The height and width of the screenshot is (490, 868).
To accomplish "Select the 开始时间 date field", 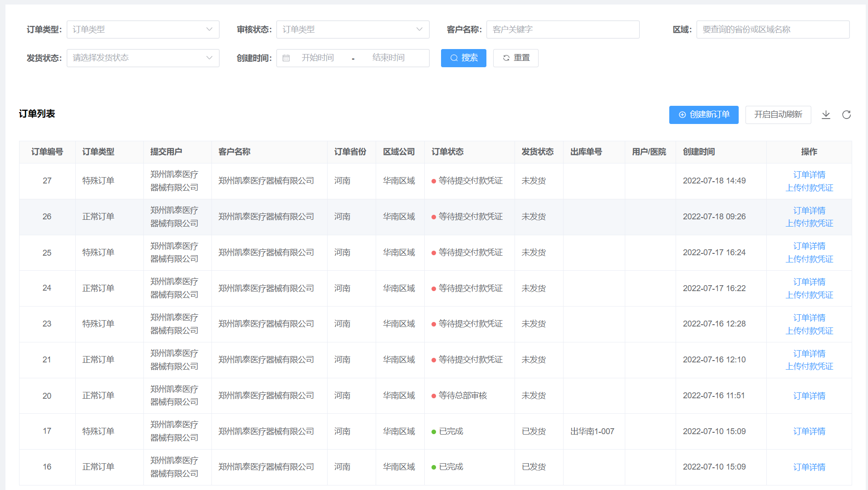I will click(x=318, y=58).
